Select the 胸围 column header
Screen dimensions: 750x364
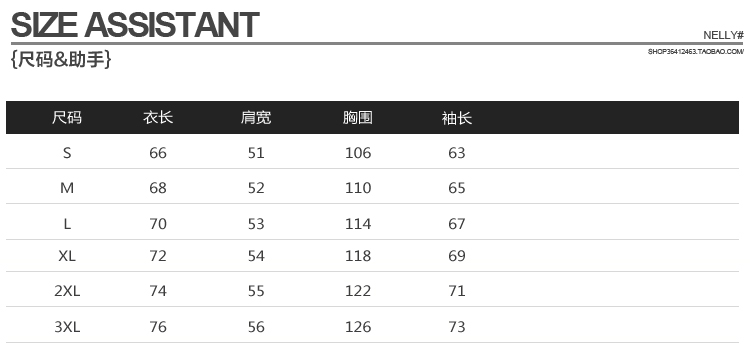click(358, 118)
